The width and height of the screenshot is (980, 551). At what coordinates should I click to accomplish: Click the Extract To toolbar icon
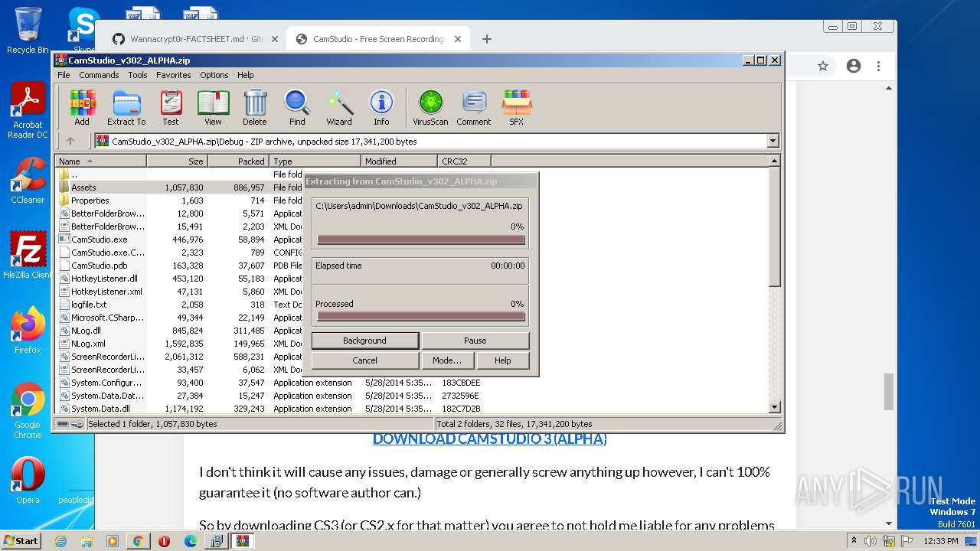(x=126, y=107)
